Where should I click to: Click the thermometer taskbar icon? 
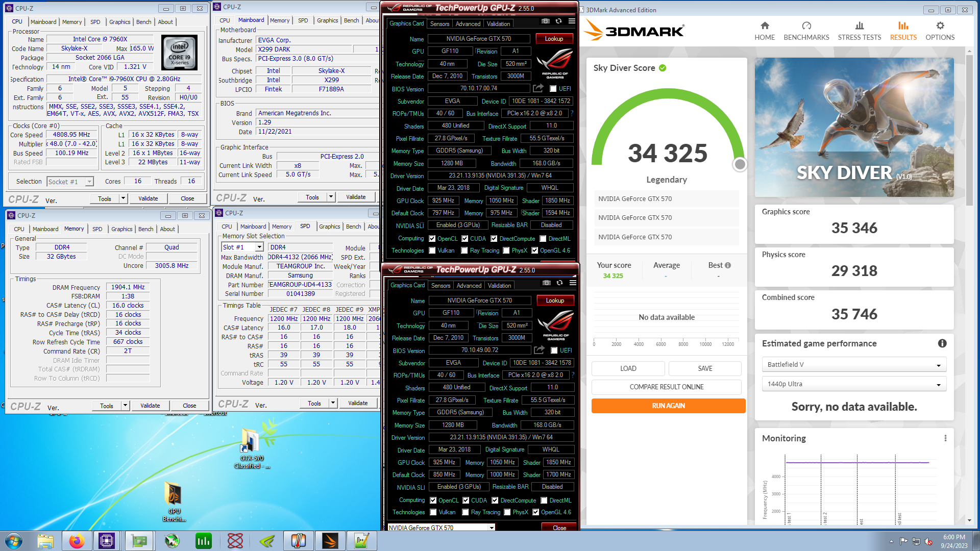(299, 541)
